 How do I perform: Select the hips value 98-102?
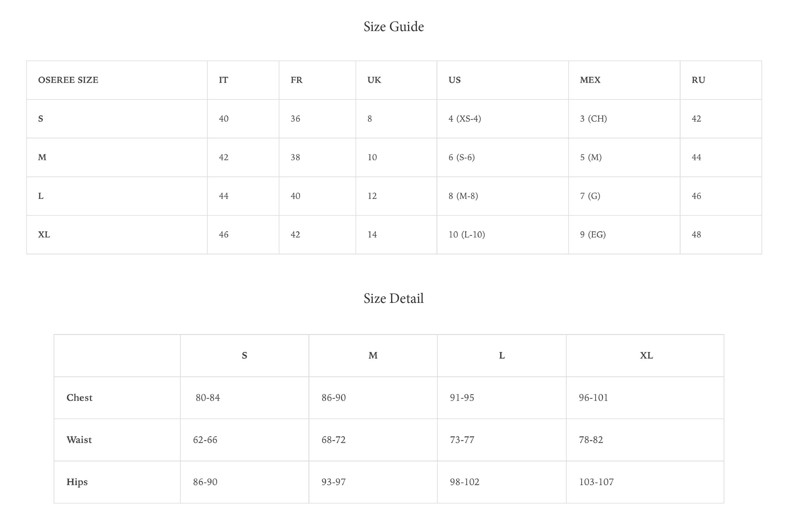coord(465,482)
